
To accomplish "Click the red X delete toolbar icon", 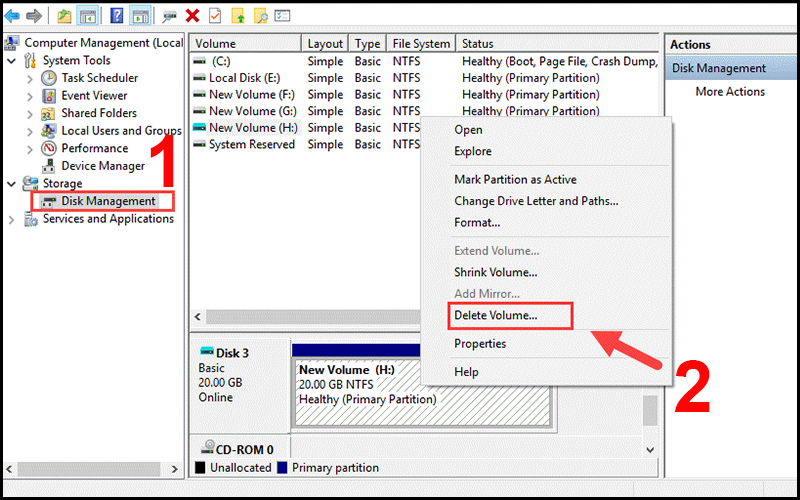I will 192,16.
